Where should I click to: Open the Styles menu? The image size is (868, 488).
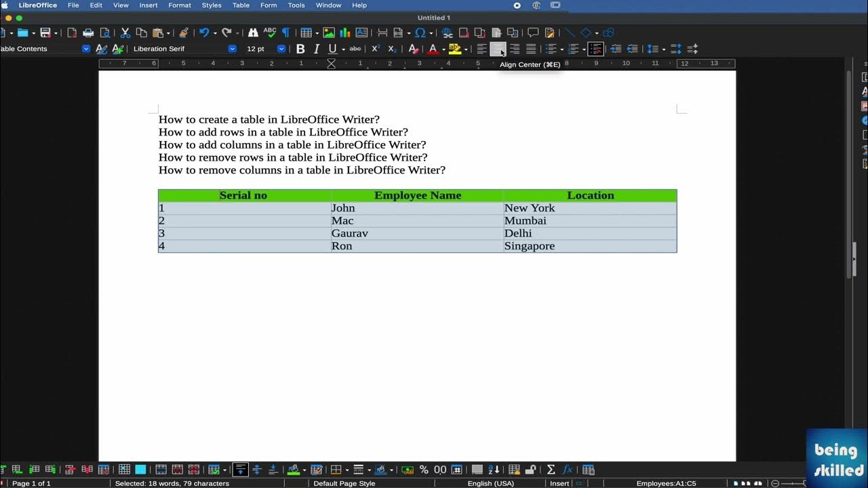click(212, 5)
